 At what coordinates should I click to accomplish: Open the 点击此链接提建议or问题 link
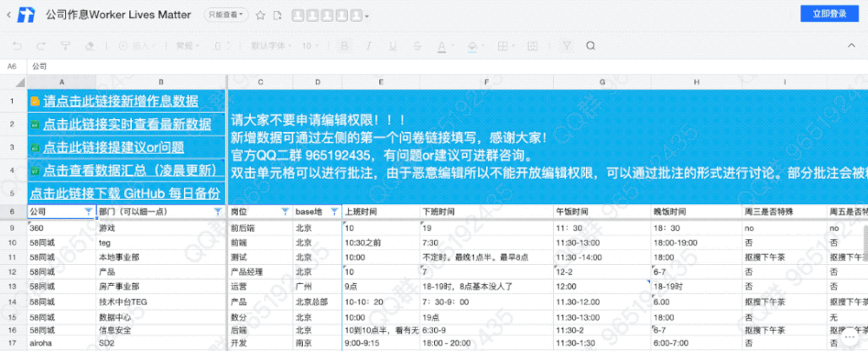pos(114,148)
